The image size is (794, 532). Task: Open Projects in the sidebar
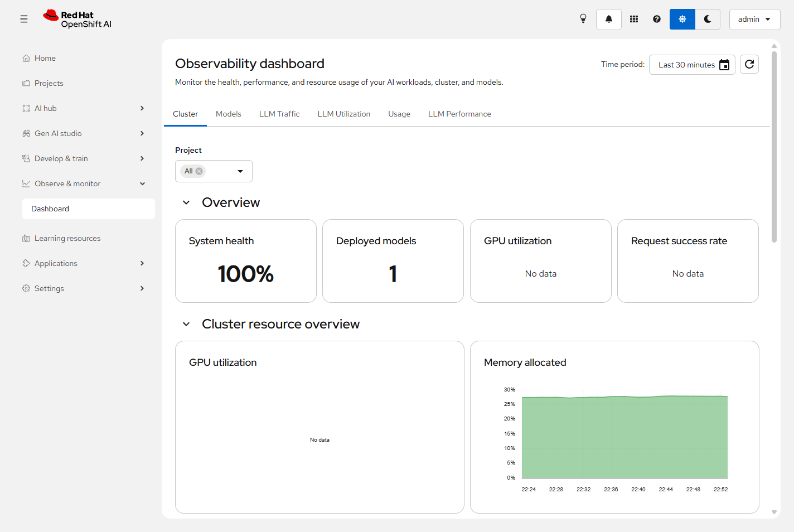pos(89,83)
